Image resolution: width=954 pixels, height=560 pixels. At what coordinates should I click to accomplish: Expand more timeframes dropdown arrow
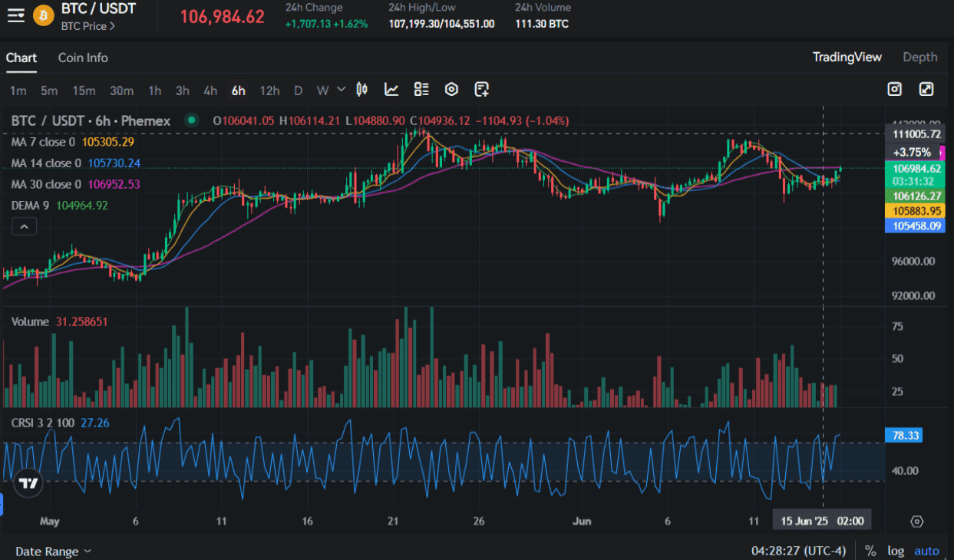(341, 90)
